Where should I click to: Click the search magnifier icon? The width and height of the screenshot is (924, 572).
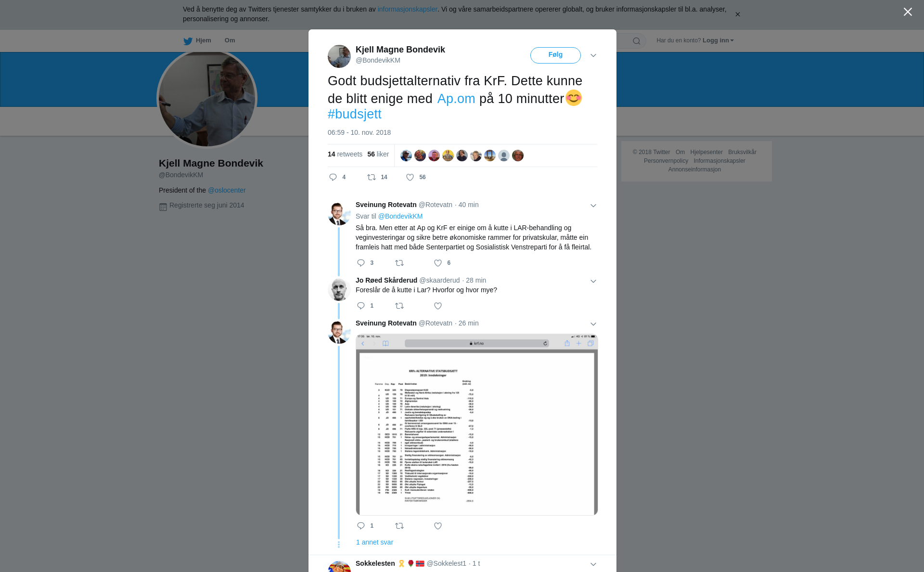tap(637, 41)
